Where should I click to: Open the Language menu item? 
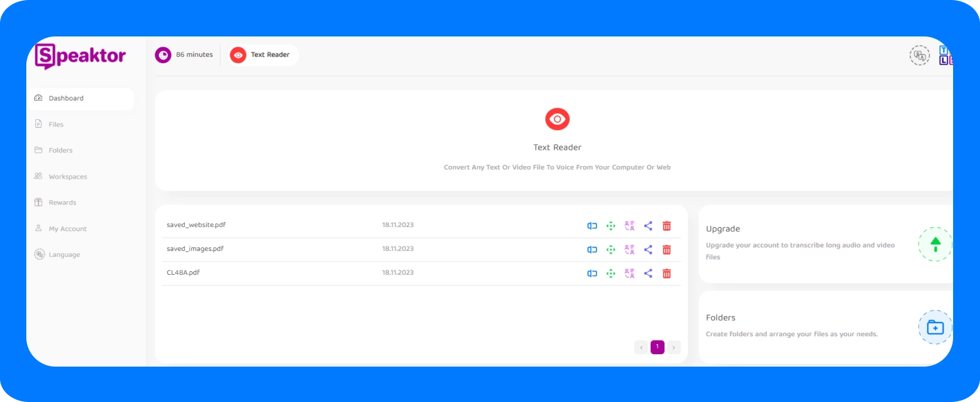pos(57,254)
